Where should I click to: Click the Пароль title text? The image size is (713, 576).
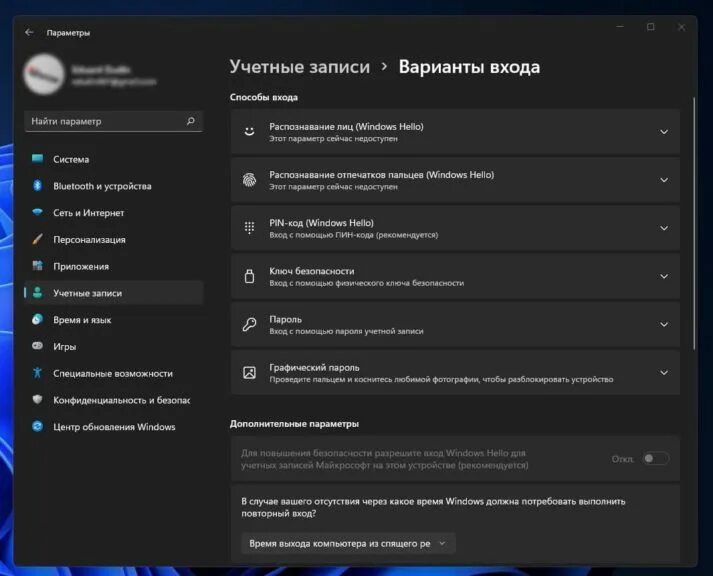285,319
